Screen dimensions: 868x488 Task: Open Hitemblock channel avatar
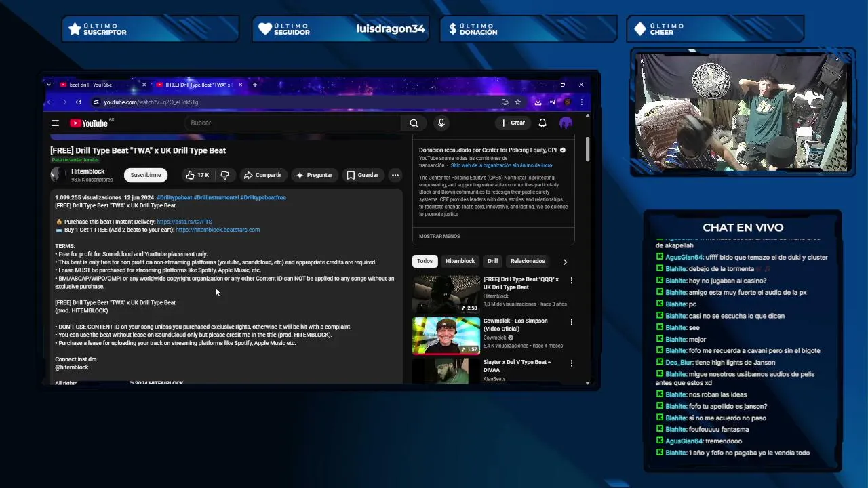click(x=58, y=175)
